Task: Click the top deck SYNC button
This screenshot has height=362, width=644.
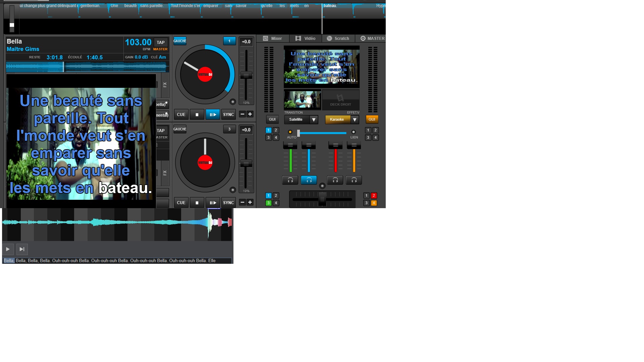Action: point(228,115)
